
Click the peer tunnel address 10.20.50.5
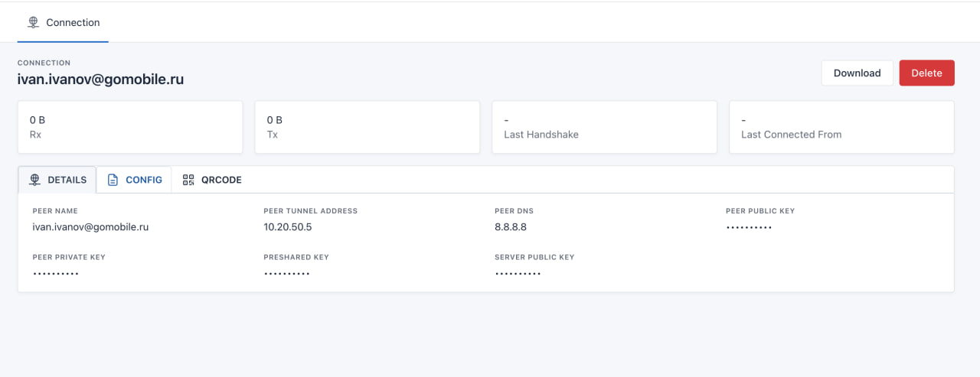(x=288, y=227)
